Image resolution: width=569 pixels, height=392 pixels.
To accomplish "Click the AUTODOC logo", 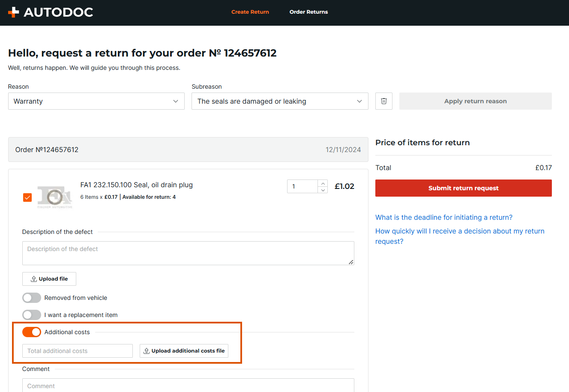I will coord(51,12).
